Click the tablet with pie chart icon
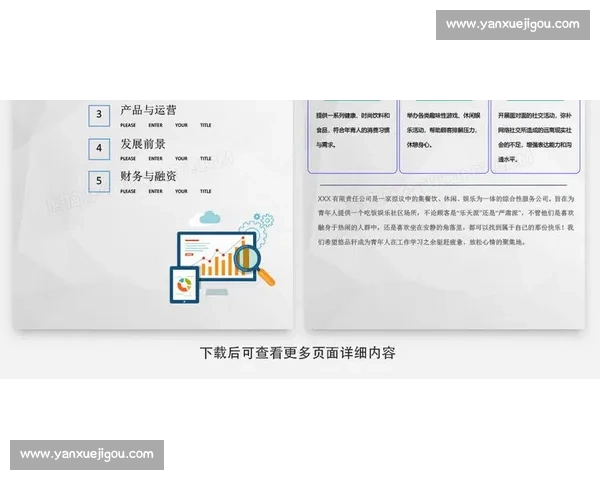The width and height of the screenshot is (600, 480). [x=184, y=285]
